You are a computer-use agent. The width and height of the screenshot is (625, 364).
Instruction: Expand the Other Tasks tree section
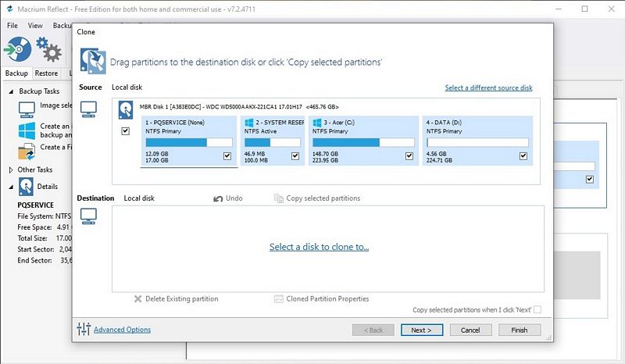tap(11, 170)
